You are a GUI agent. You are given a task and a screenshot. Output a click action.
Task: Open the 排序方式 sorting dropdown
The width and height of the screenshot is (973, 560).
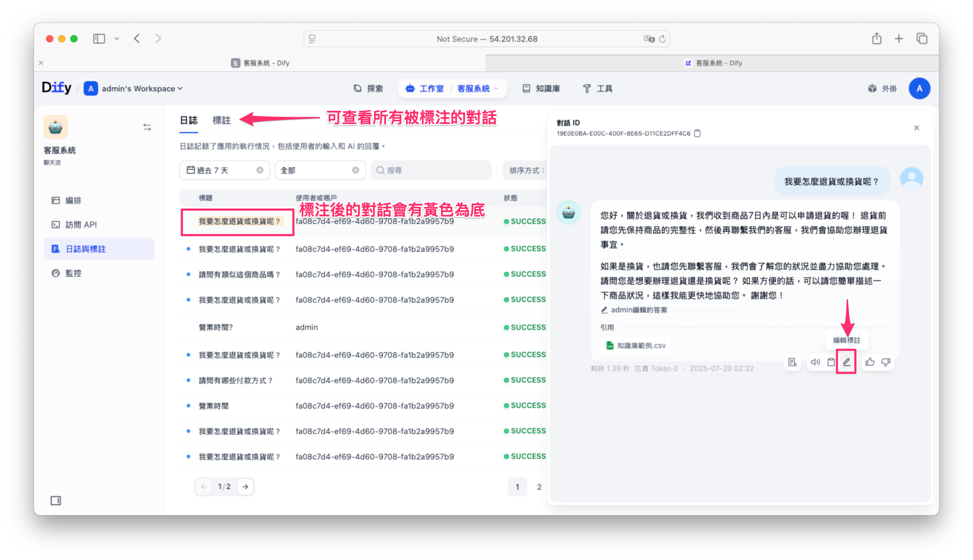pyautogui.click(x=525, y=170)
